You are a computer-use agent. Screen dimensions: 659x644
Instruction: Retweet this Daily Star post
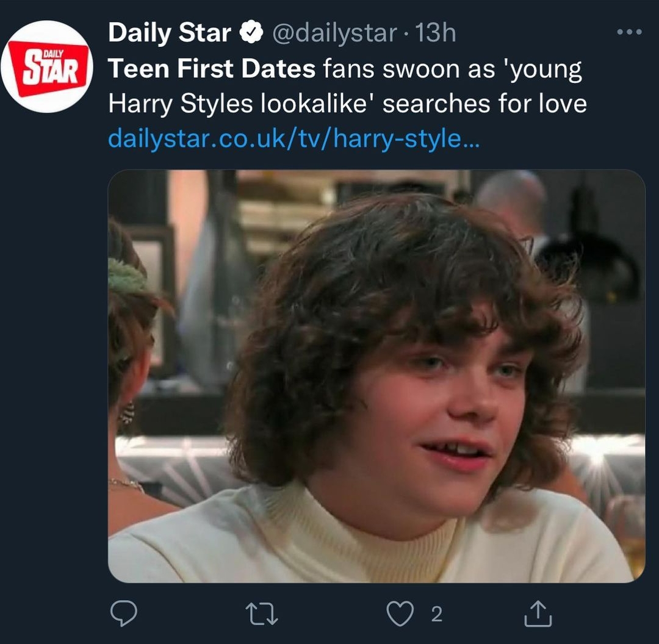point(261,614)
